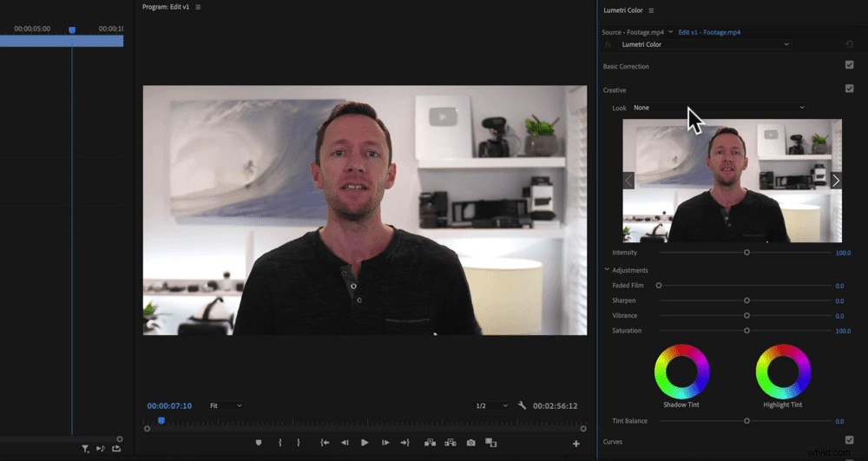Click effect timeline blue playhead
868x461 pixels.
[x=72, y=30]
